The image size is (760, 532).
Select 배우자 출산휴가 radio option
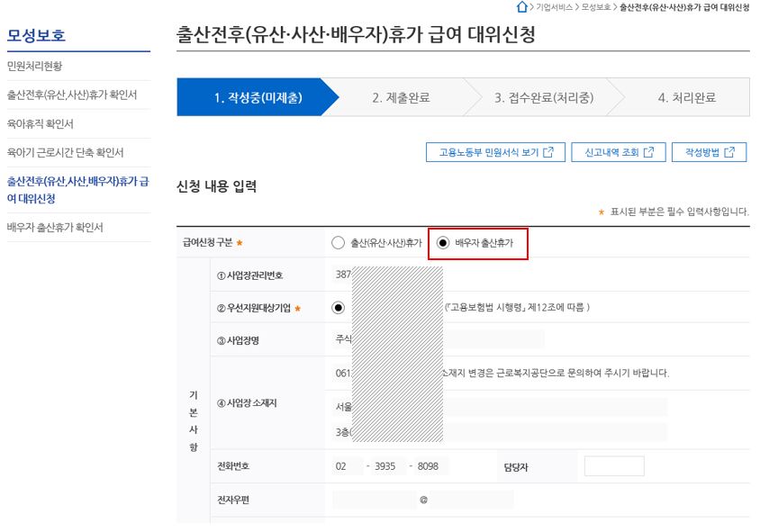pyautogui.click(x=443, y=243)
